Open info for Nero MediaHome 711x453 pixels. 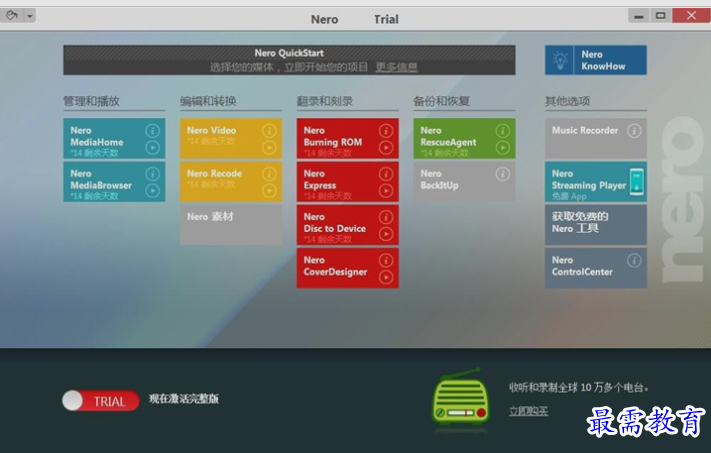[152, 131]
